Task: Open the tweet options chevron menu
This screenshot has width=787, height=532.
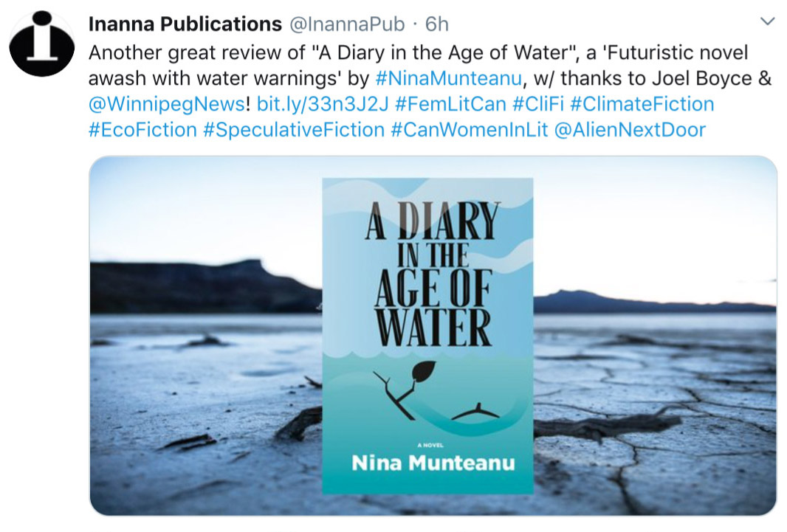Action: tap(767, 21)
